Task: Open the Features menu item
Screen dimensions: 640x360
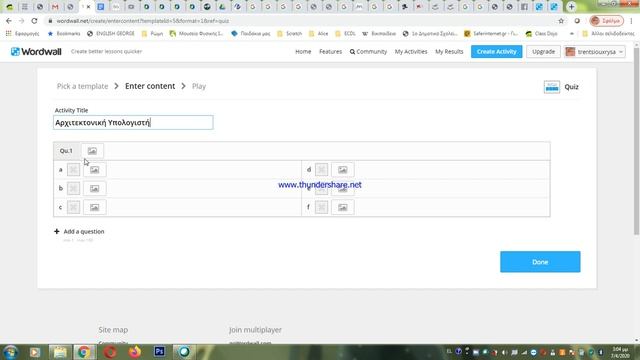Action: click(x=330, y=51)
